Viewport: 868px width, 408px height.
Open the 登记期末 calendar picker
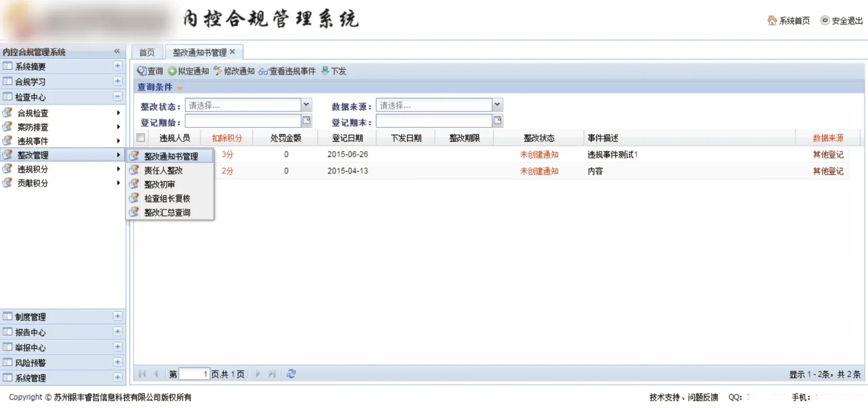(x=498, y=120)
